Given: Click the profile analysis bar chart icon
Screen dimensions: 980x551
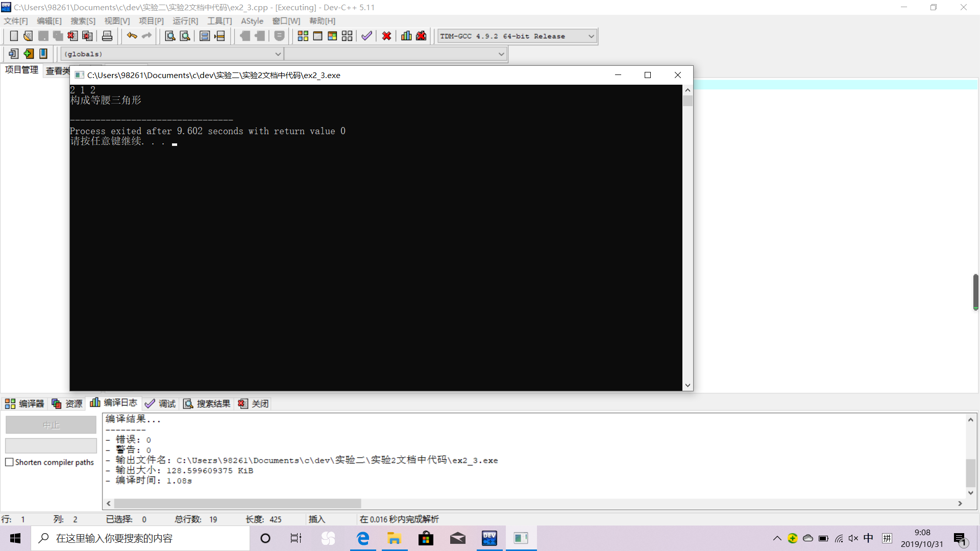Looking at the screenshot, I should coord(406,36).
